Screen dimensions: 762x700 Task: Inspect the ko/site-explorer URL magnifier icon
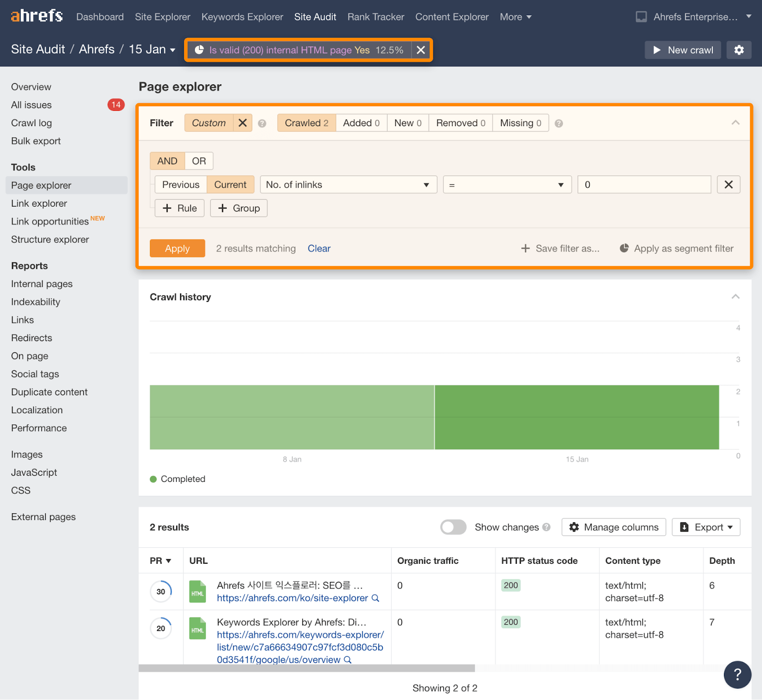coord(375,598)
